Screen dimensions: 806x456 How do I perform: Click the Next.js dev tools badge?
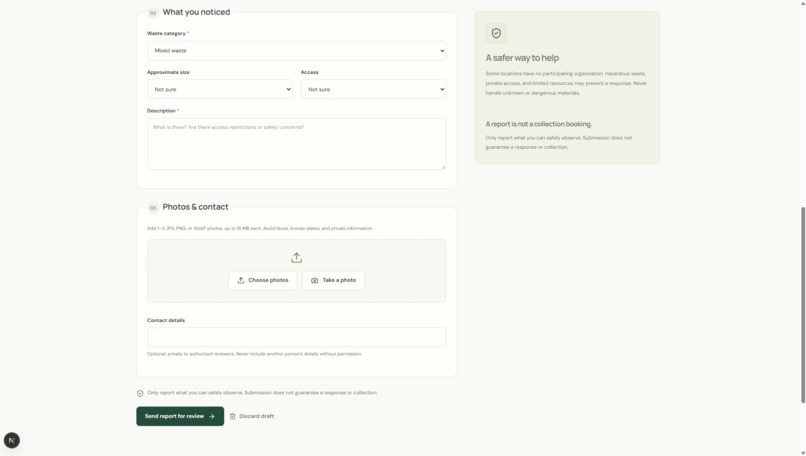pyautogui.click(x=12, y=441)
